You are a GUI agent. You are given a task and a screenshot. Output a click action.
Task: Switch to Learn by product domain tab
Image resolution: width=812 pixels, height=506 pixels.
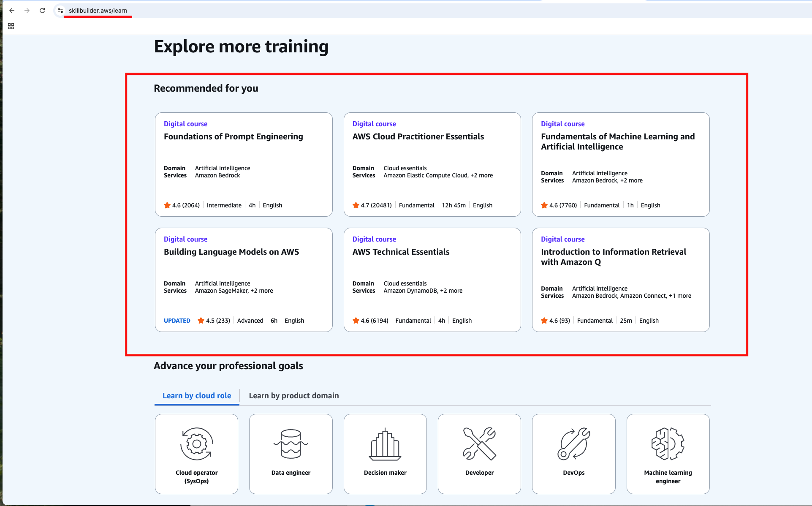[x=294, y=396]
